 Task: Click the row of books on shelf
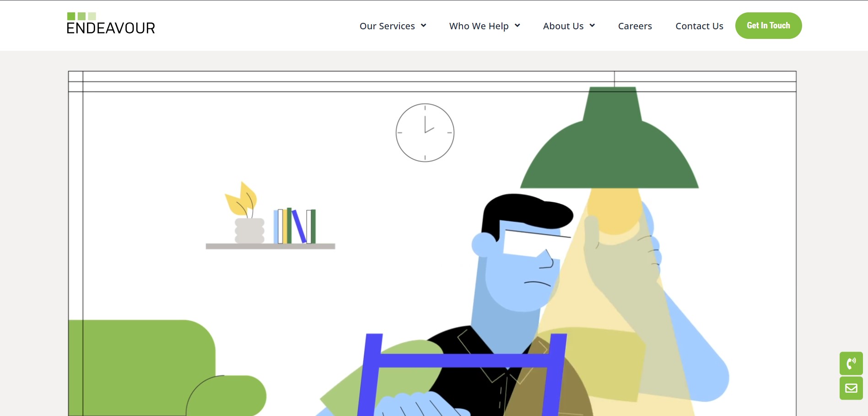point(295,226)
